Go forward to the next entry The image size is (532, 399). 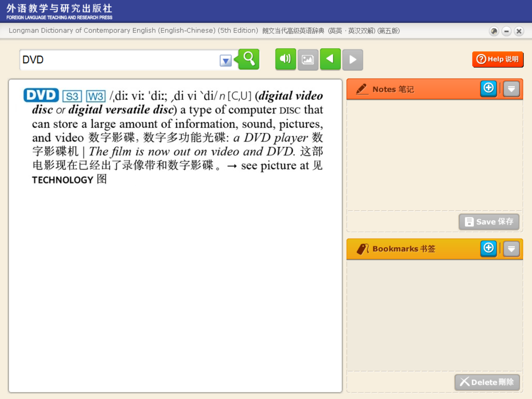pos(353,60)
